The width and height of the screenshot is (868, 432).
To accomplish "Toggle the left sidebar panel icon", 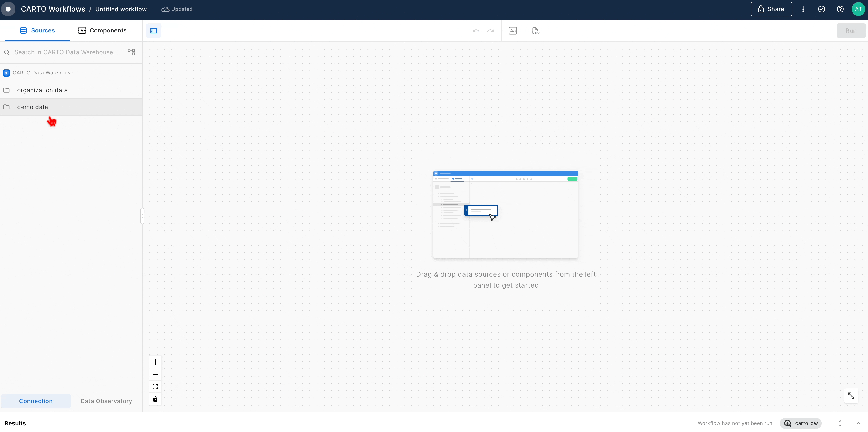I will pos(154,31).
